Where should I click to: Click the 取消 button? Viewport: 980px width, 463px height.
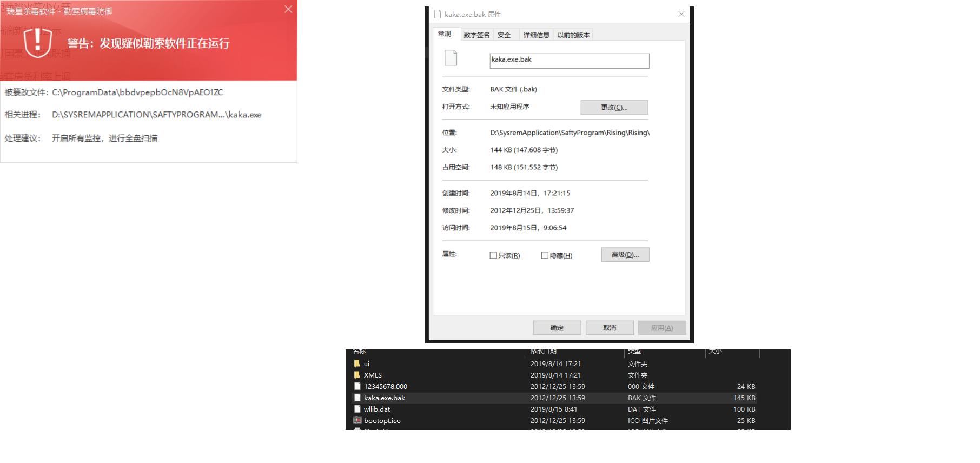[610, 328]
